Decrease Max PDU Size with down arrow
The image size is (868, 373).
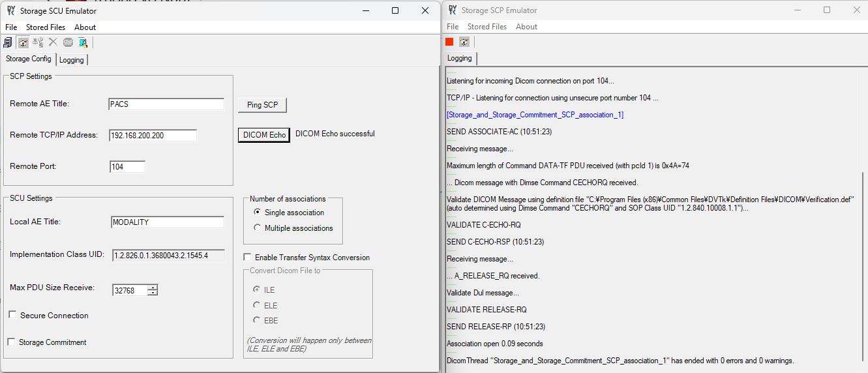click(153, 293)
